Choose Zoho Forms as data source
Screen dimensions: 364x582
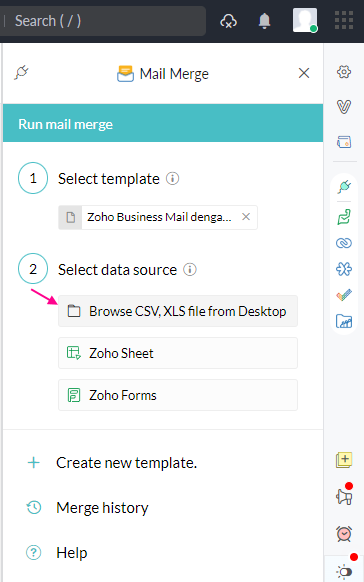[x=178, y=395]
